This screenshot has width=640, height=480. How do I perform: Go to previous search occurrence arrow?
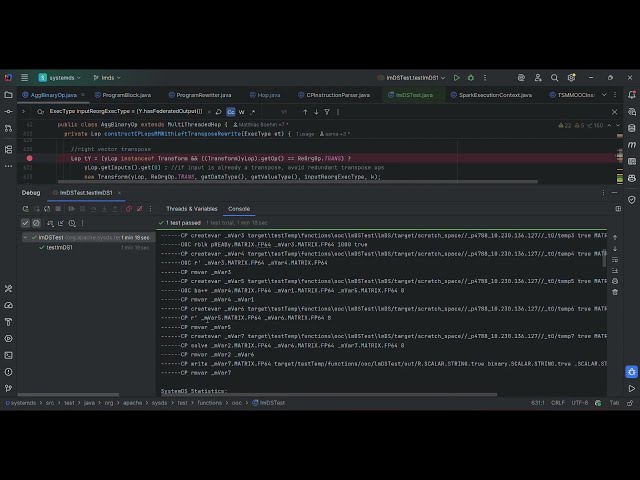click(305, 112)
